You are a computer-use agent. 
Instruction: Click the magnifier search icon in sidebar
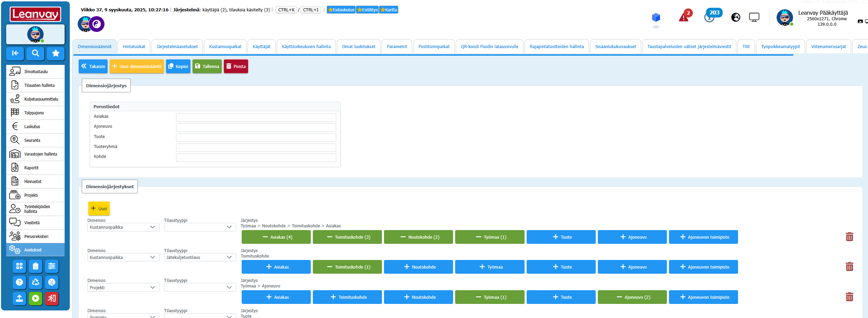tap(35, 53)
